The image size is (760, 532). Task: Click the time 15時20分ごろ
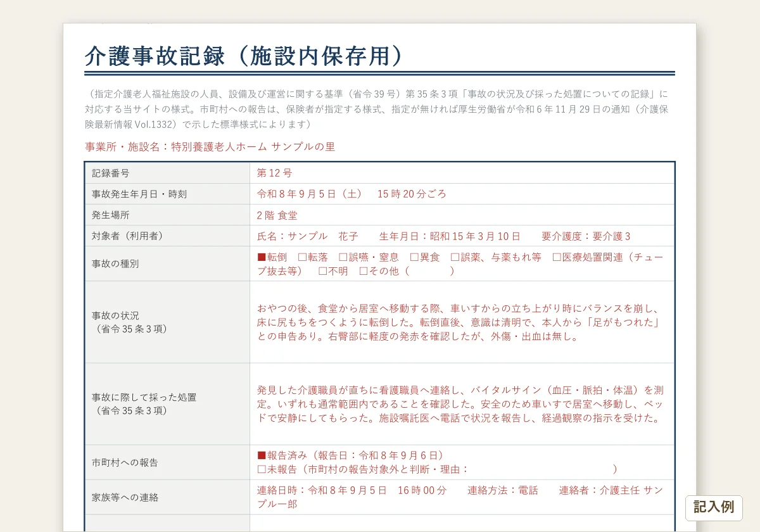tap(412, 194)
